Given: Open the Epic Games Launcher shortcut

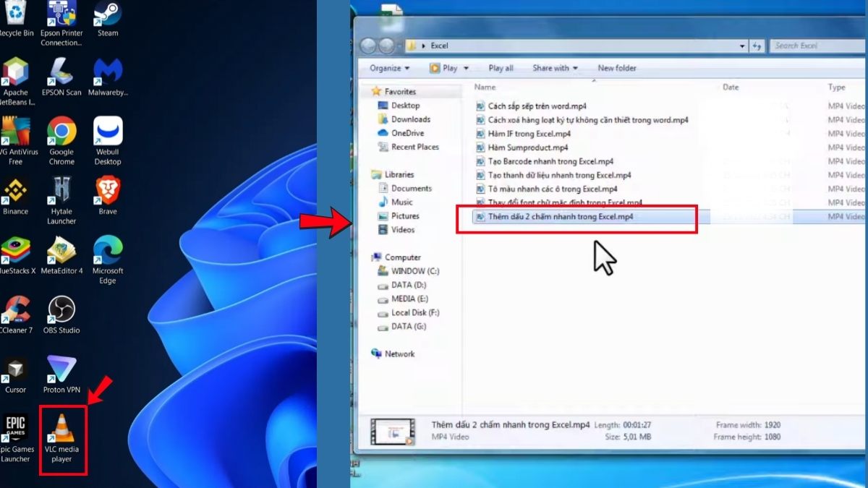Looking at the screenshot, I should click(x=15, y=438).
